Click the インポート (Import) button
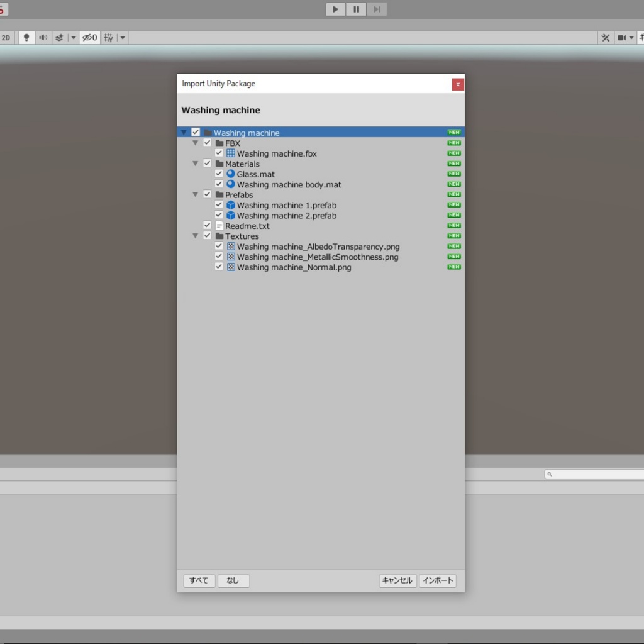 click(x=438, y=580)
